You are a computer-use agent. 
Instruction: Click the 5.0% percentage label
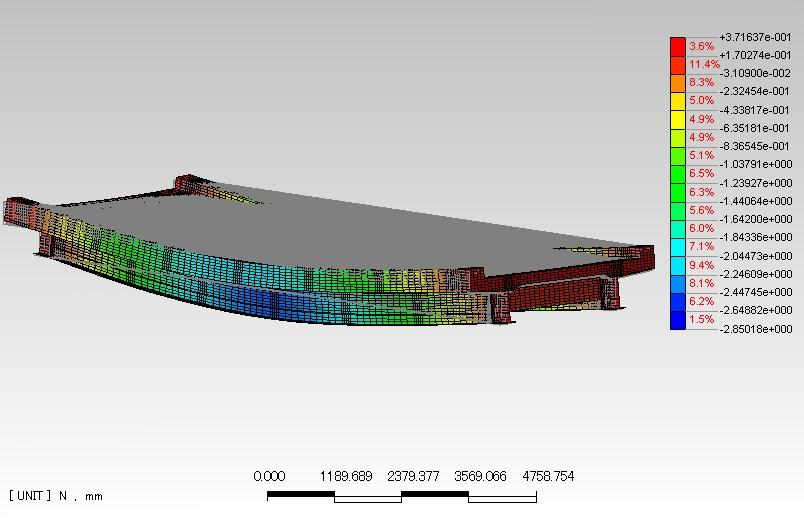pyautogui.click(x=701, y=100)
